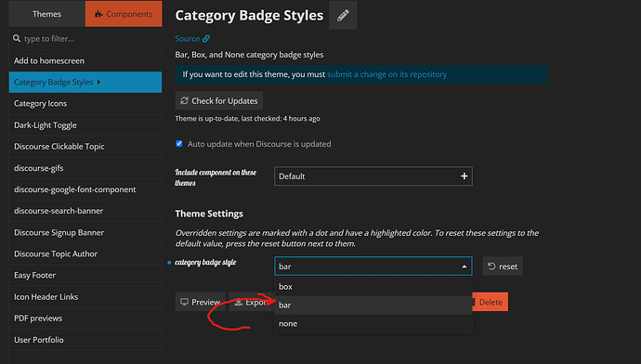Click the reset button

(x=503, y=266)
